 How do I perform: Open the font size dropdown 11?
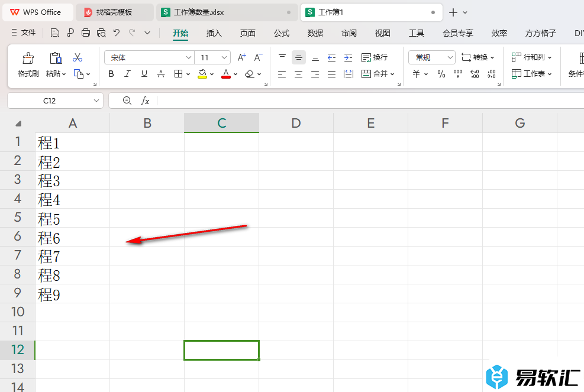pos(224,57)
